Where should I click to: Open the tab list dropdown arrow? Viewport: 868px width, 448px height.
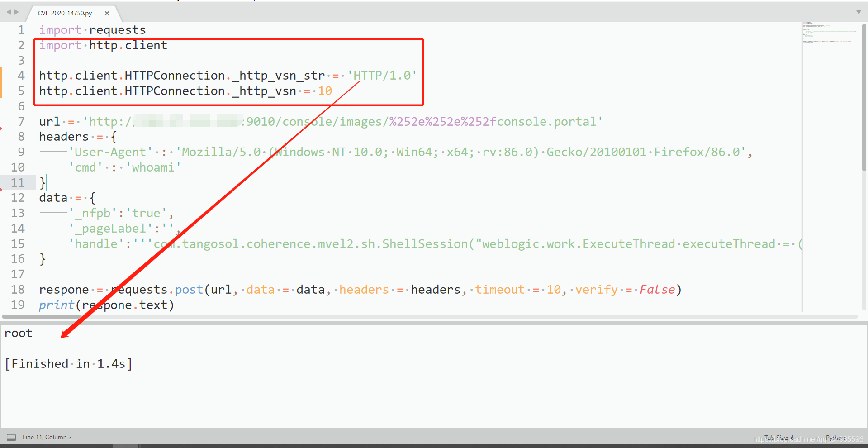click(x=859, y=12)
